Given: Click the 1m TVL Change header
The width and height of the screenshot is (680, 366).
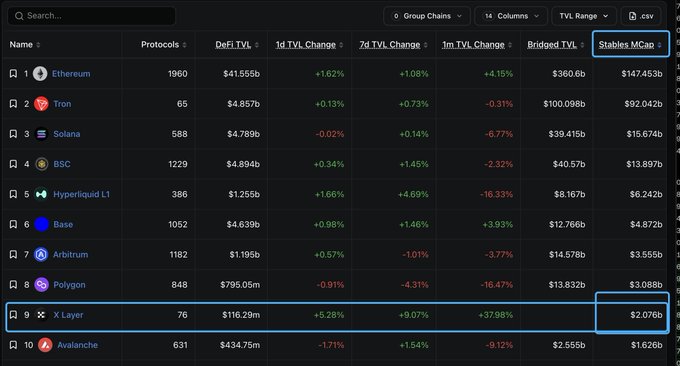Looking at the screenshot, I should tap(473, 45).
